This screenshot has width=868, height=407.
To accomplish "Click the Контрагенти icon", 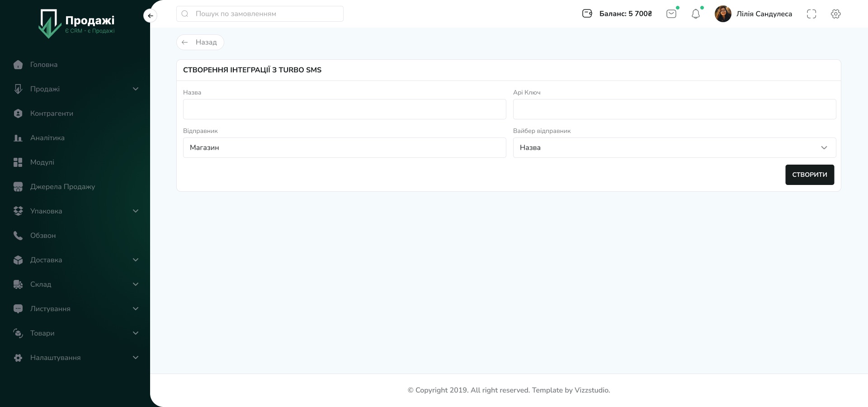I will coord(18,114).
